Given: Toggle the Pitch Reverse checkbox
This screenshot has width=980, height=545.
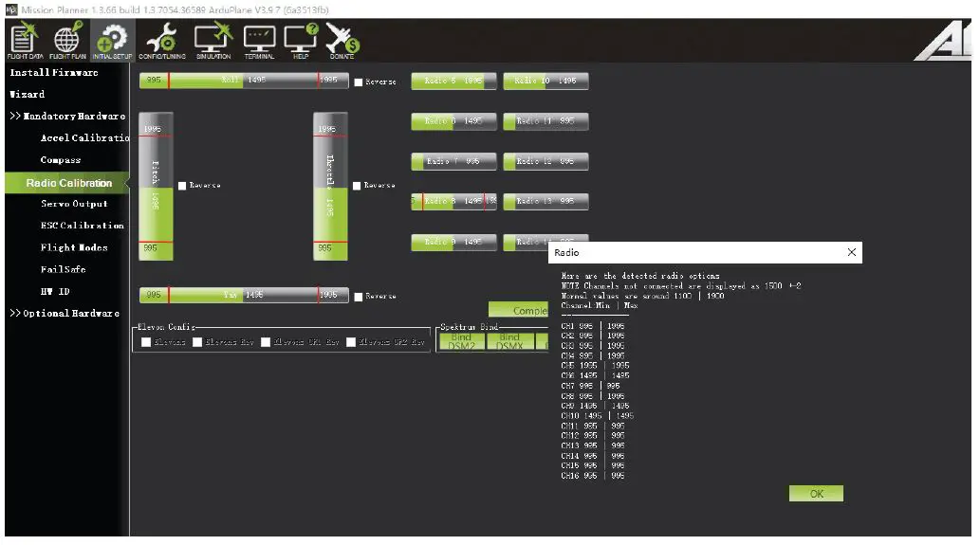Looking at the screenshot, I should 182,186.
